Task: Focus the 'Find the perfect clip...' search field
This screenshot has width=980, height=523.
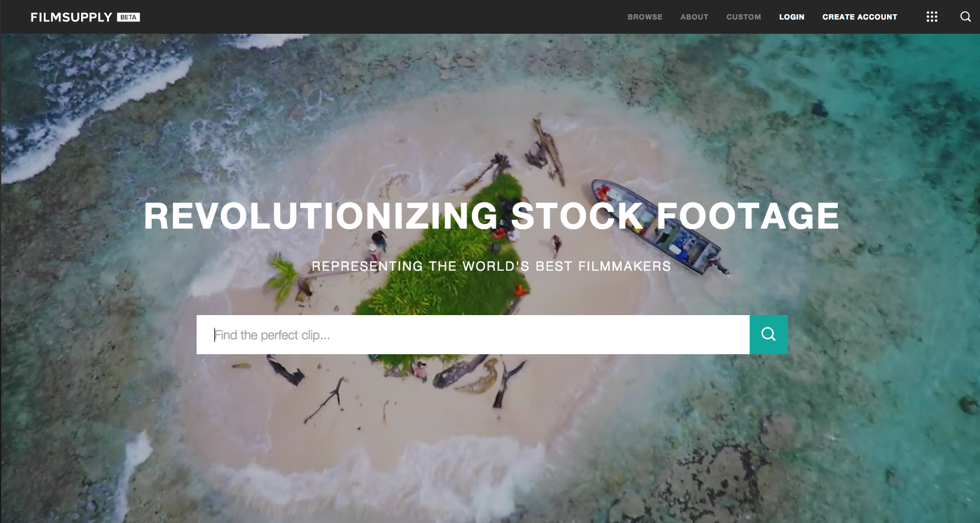Action: click(473, 335)
